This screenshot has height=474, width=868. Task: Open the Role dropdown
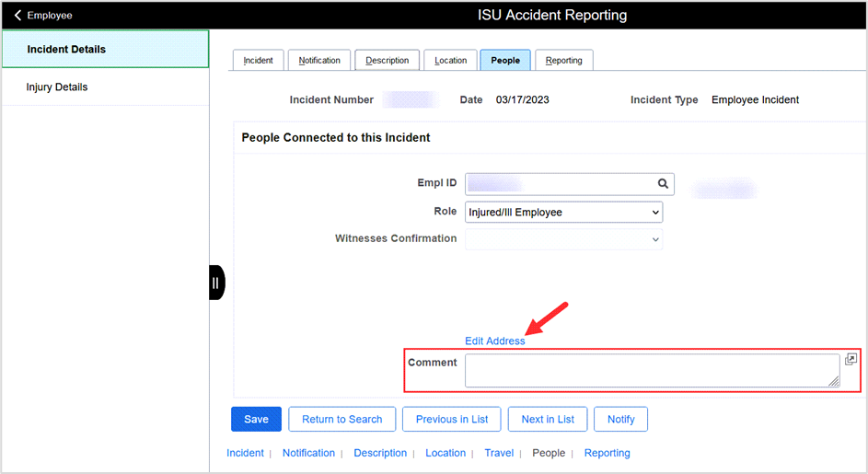click(x=563, y=213)
